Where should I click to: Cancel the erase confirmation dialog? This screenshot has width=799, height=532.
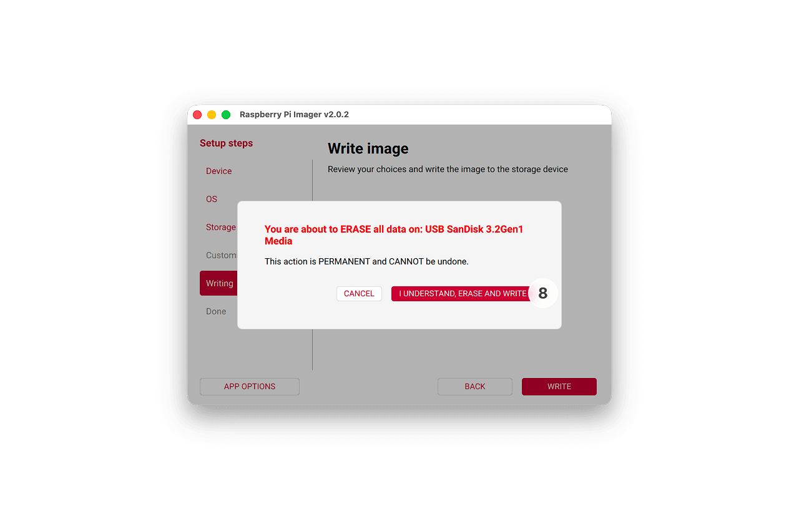tap(359, 294)
